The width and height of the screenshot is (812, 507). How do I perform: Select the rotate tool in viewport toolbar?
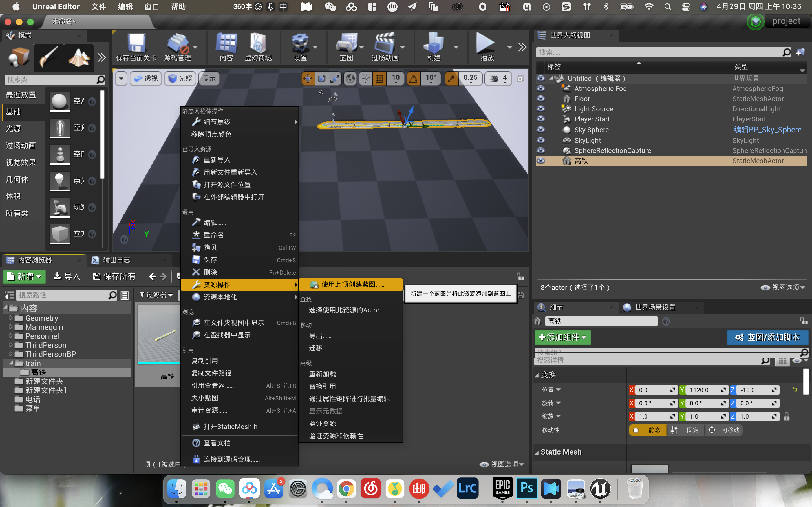point(321,78)
